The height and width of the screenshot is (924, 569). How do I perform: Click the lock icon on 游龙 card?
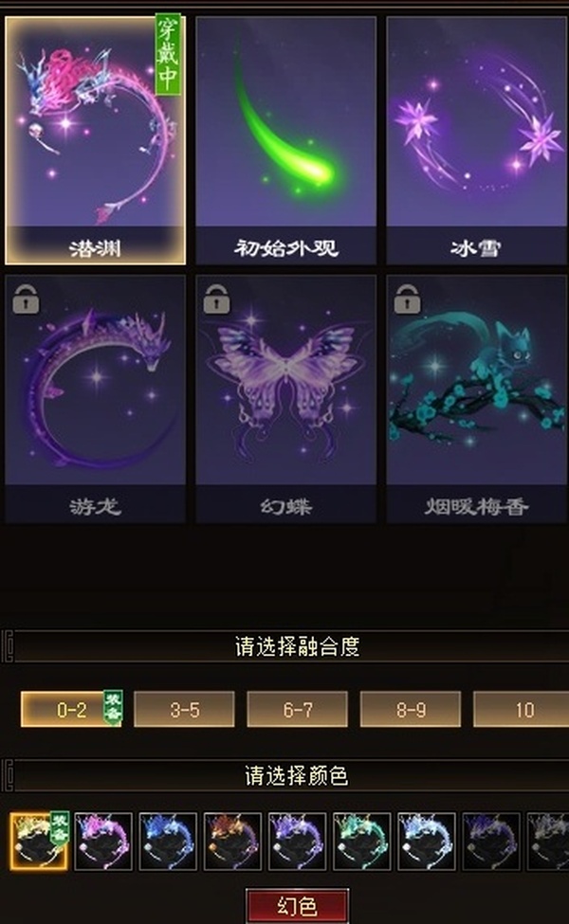26,299
